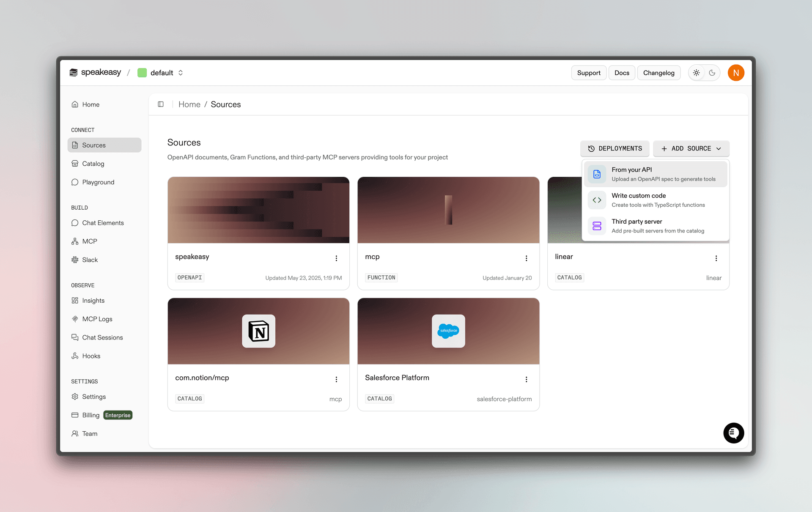This screenshot has height=512, width=812.
Task: Open Hooks from the sidebar
Action: click(x=91, y=356)
